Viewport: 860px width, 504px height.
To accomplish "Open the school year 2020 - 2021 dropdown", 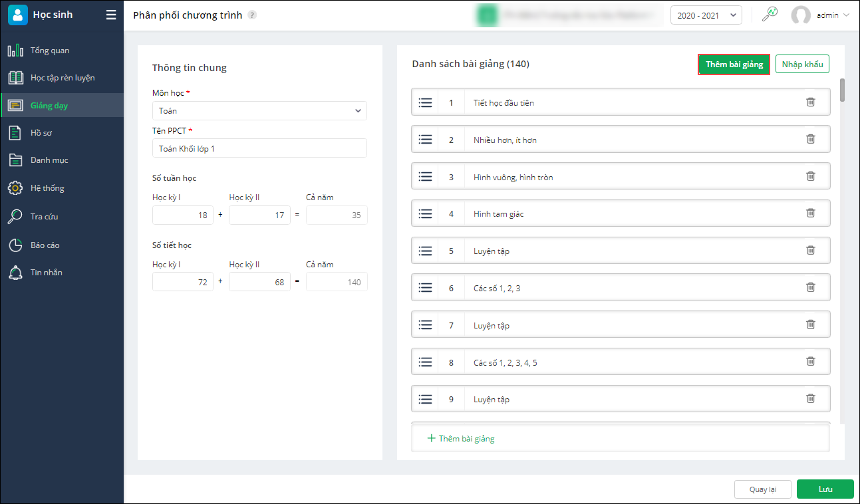I will click(x=706, y=15).
